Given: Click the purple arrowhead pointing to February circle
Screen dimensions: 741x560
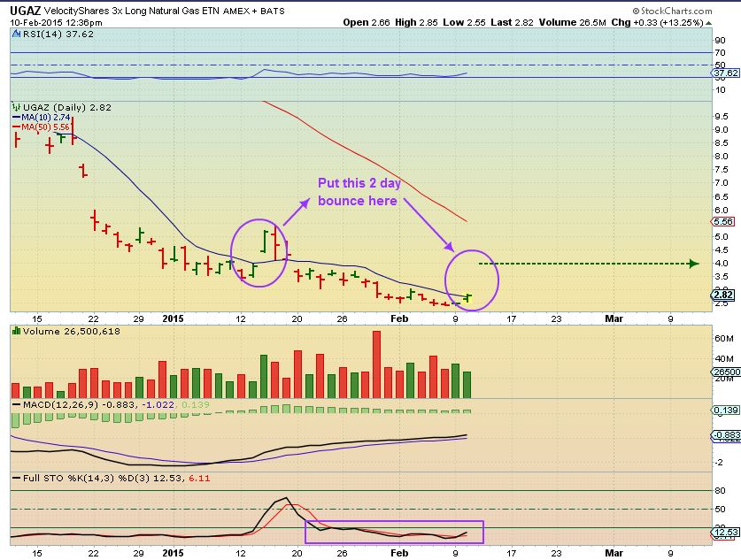Looking at the screenshot, I should 448,246.
